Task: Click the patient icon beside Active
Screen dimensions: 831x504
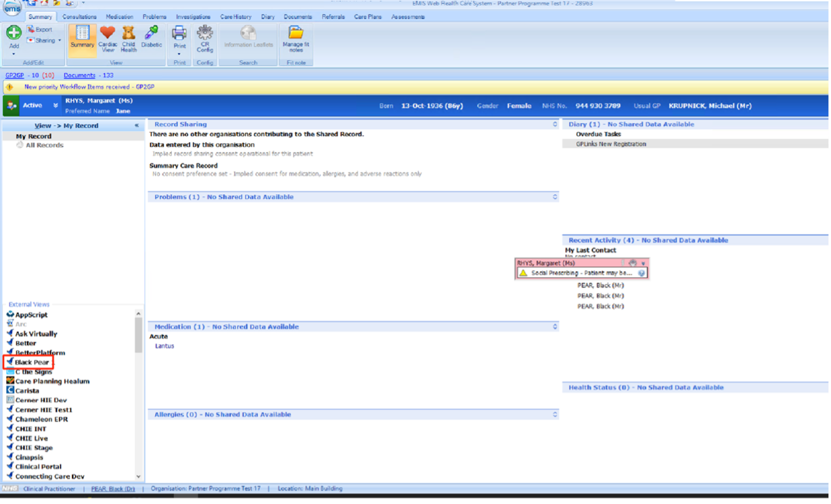Action: click(12, 106)
